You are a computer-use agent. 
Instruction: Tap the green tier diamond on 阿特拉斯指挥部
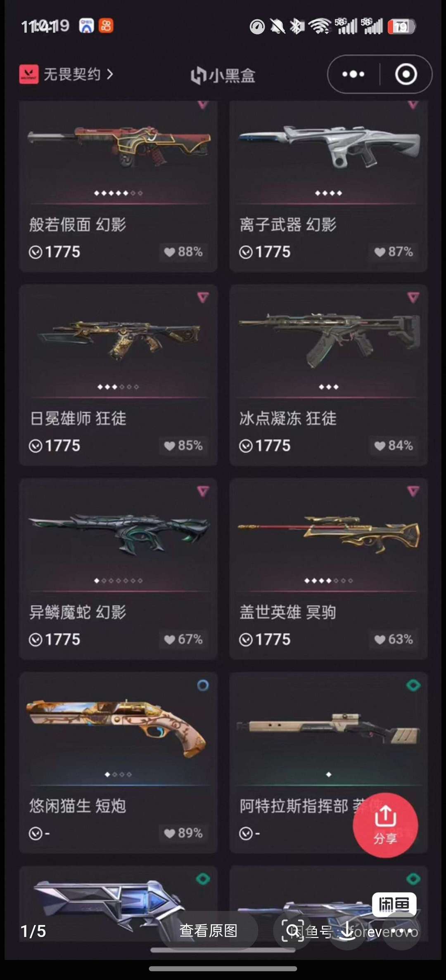tap(413, 685)
